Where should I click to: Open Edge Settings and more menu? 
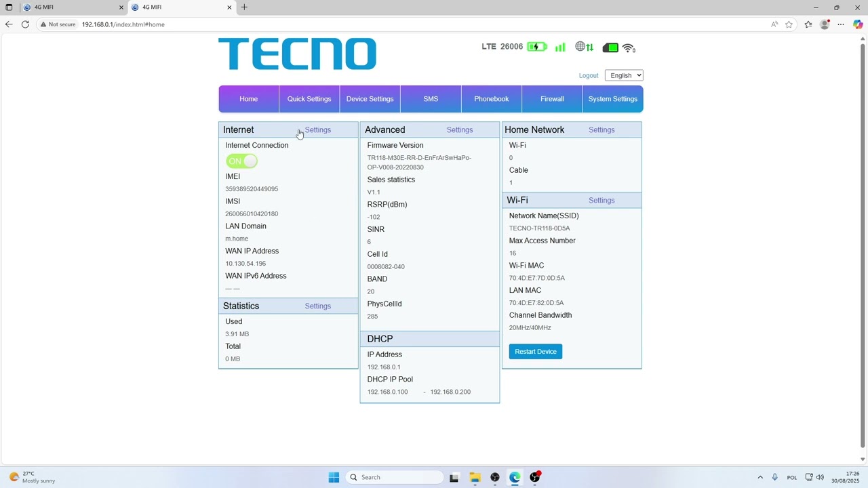tap(841, 24)
